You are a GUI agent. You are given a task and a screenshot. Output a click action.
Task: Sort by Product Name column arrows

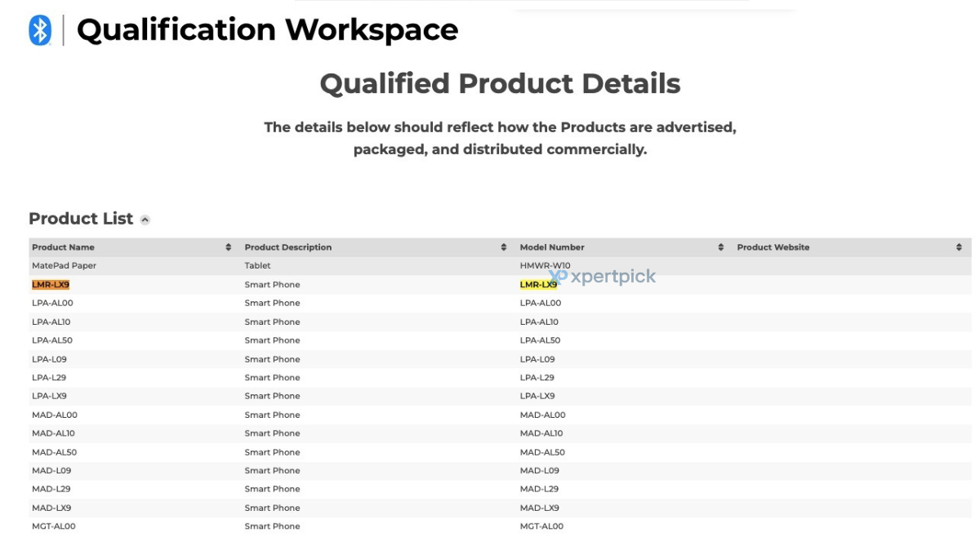[x=229, y=247]
